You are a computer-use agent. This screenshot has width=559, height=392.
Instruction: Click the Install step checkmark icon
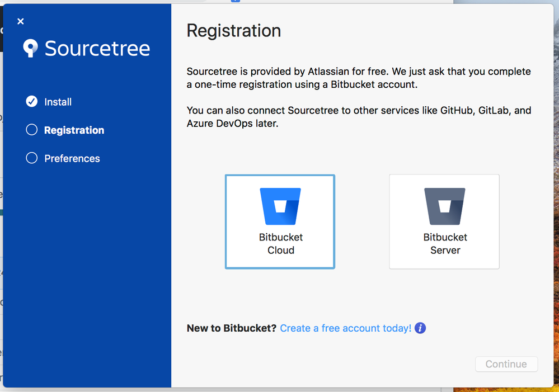pos(32,102)
